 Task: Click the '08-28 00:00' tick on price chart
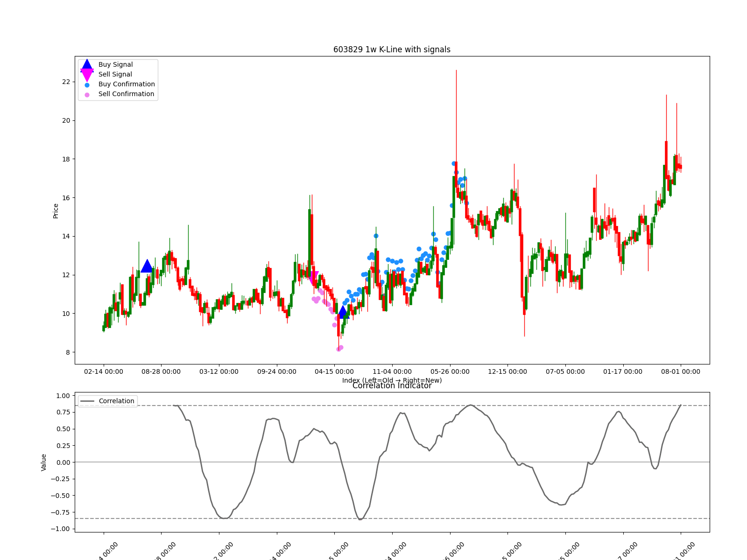[x=161, y=371]
